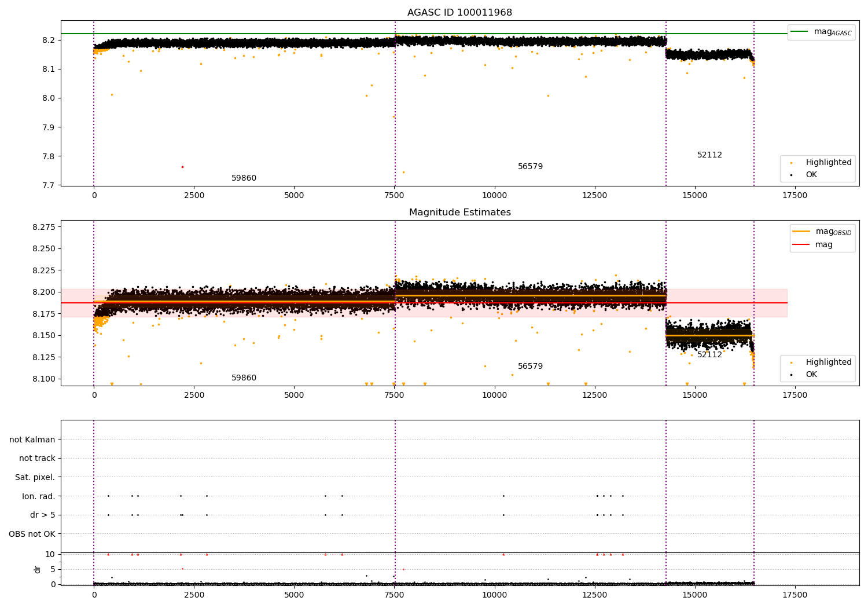868x608 pixels.
Task: Click the '52112' annotation in the top plot
Action: pos(709,155)
